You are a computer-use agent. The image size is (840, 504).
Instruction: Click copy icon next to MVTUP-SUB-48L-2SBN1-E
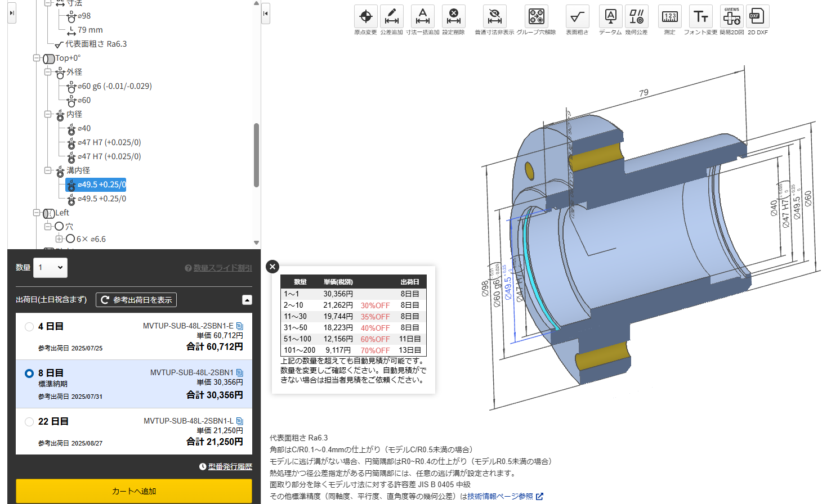pos(239,326)
